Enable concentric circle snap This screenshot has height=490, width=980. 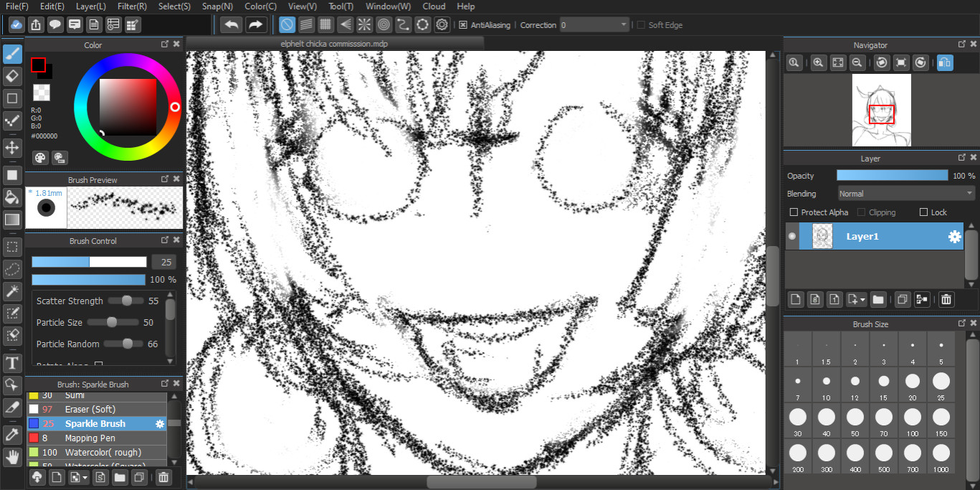384,24
